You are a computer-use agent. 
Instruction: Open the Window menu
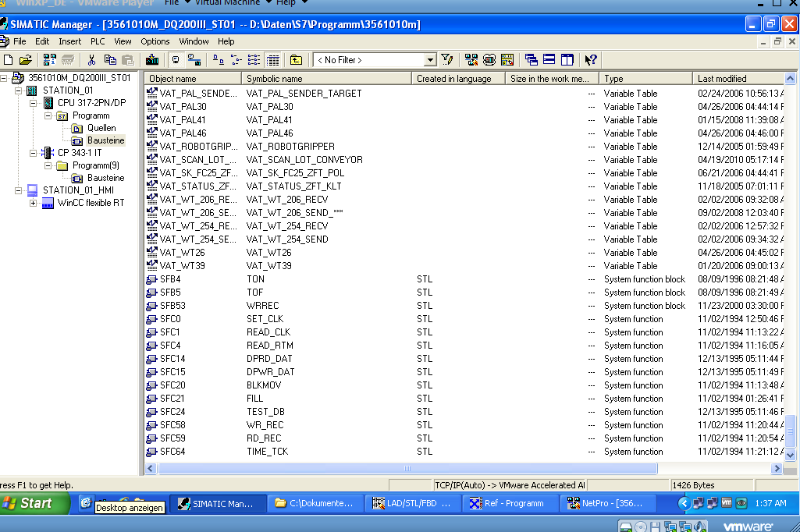[194, 41]
